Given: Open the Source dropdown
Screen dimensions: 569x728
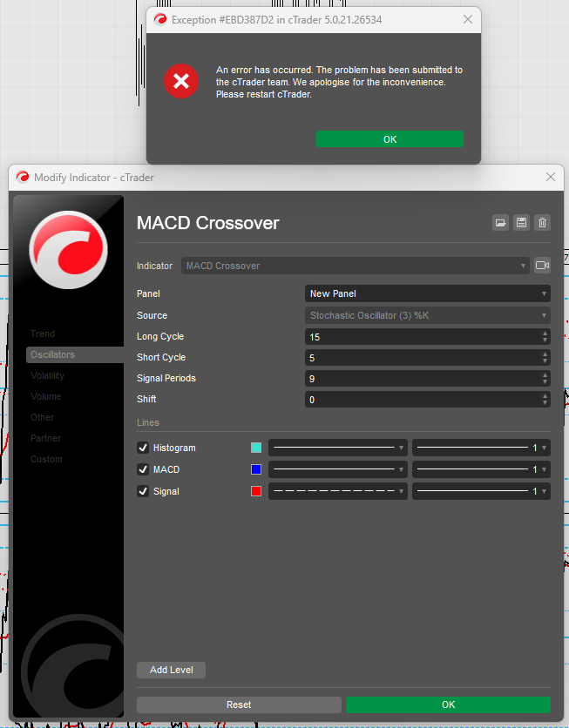Looking at the screenshot, I should pyautogui.click(x=427, y=315).
